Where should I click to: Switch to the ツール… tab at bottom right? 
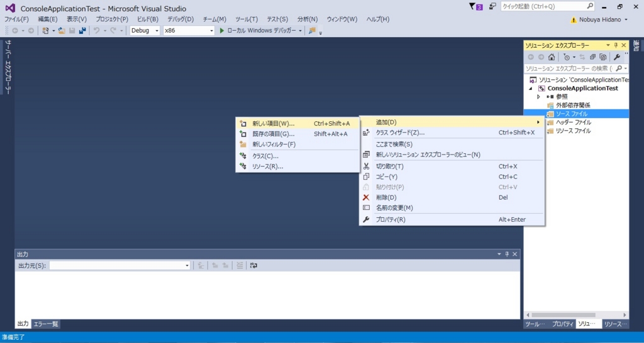535,324
